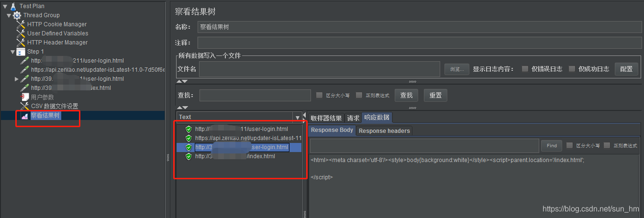Screen dimensions: 644x218
Task: Select the api.zentao.net sampler in the tree
Action: [x=98, y=70]
